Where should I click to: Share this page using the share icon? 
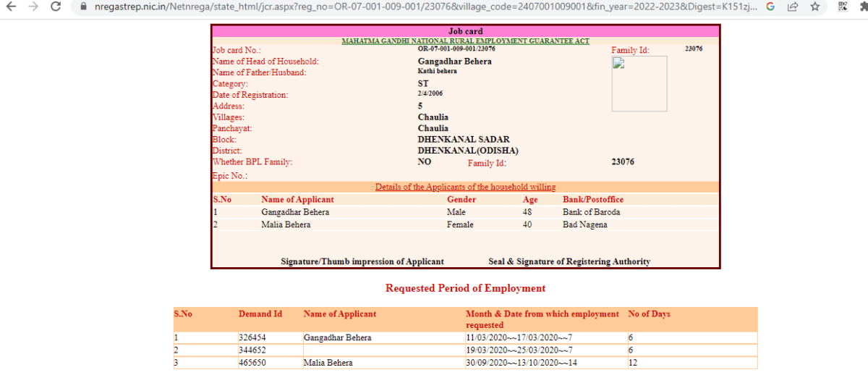[x=793, y=7]
